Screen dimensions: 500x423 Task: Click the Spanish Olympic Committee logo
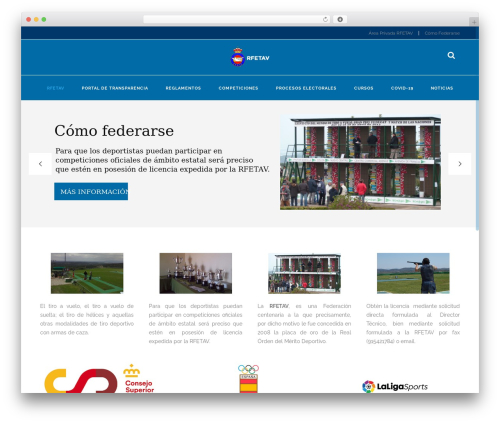248,379
